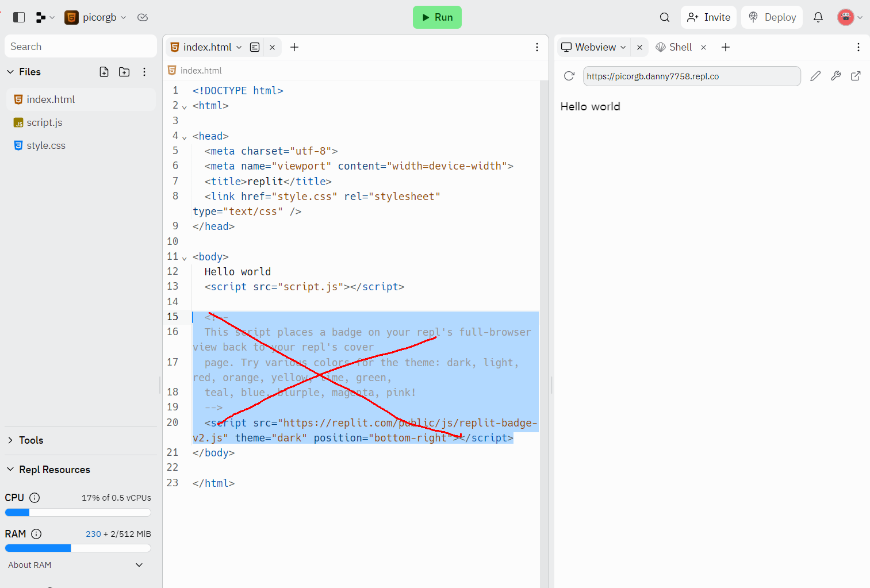Viewport: 870px width, 588px height.
Task: Create a new file
Action: [104, 72]
